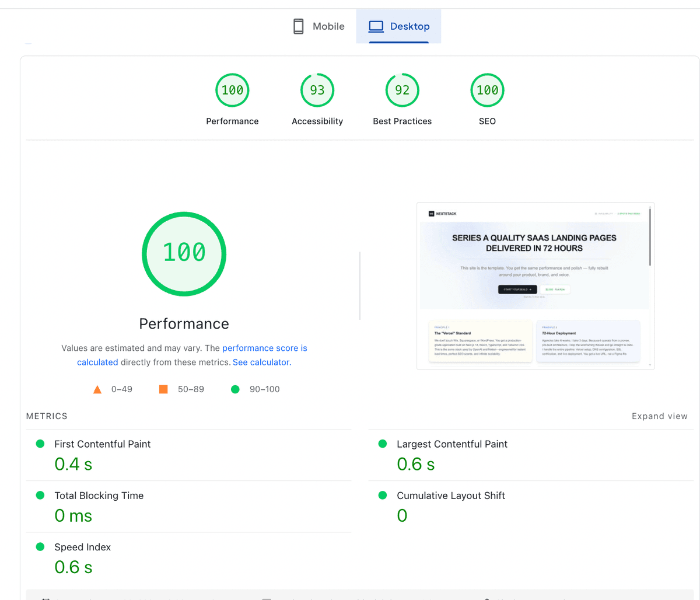Click the Best Practices score circle showing 92
This screenshot has height=600, width=700.
click(402, 90)
